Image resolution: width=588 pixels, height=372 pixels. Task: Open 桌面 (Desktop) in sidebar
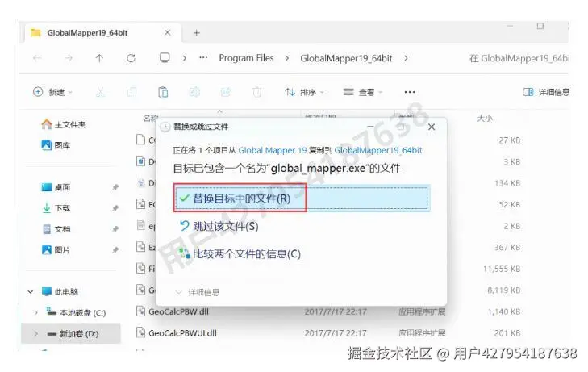click(56, 186)
